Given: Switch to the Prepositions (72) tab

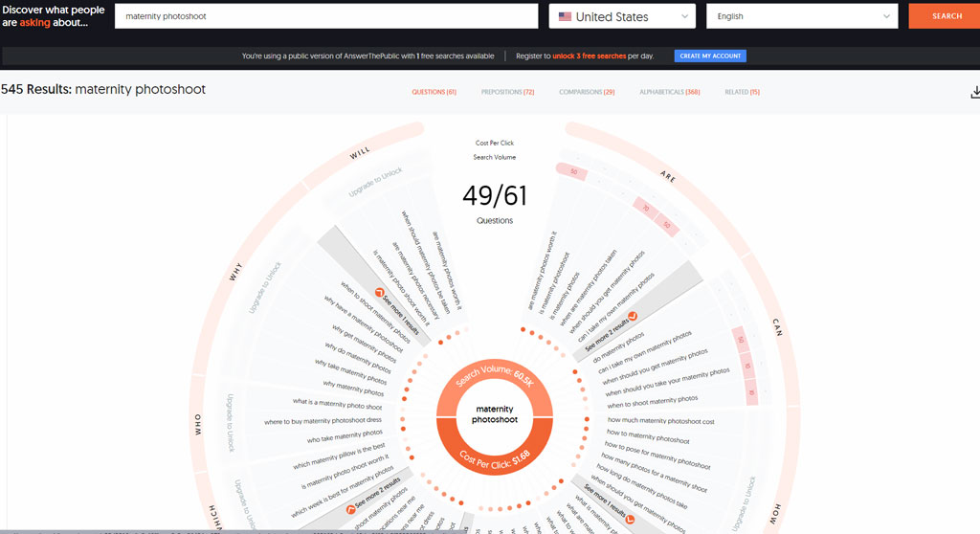Looking at the screenshot, I should [507, 92].
